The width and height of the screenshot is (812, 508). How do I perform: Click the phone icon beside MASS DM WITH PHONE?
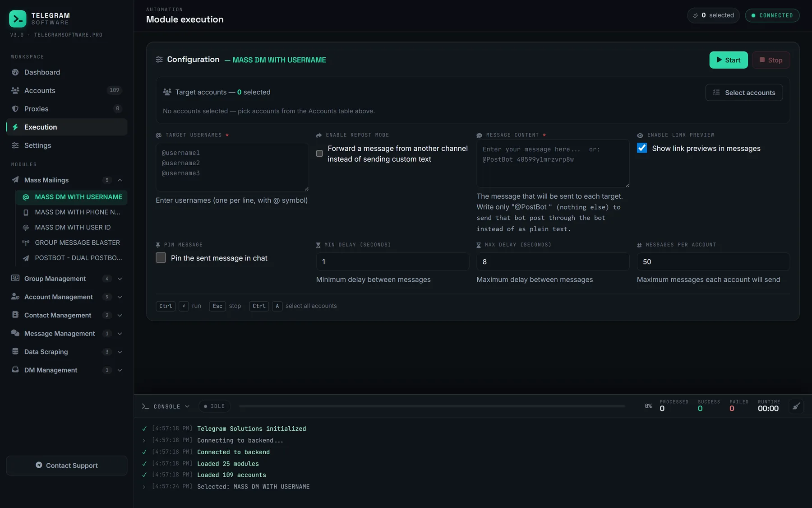pyautogui.click(x=26, y=212)
